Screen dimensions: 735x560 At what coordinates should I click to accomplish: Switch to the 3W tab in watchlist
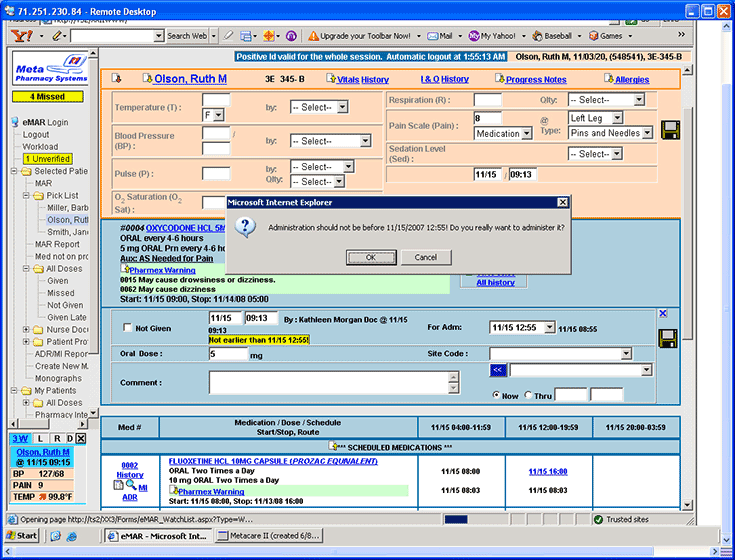tap(20, 438)
